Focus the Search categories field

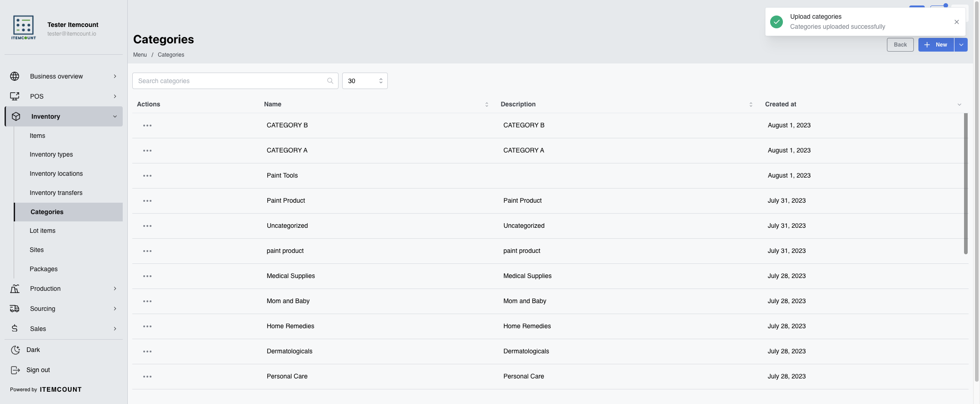(x=235, y=81)
